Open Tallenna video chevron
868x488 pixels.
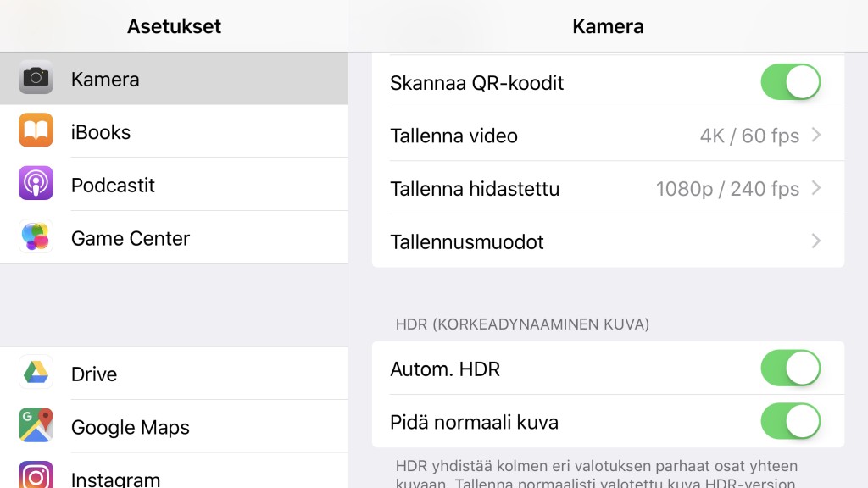[816, 135]
